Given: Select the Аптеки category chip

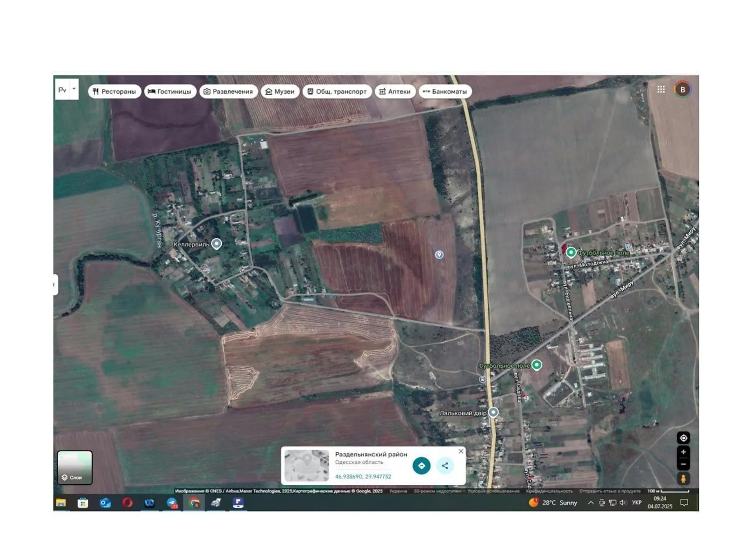Looking at the screenshot, I should tap(395, 91).
